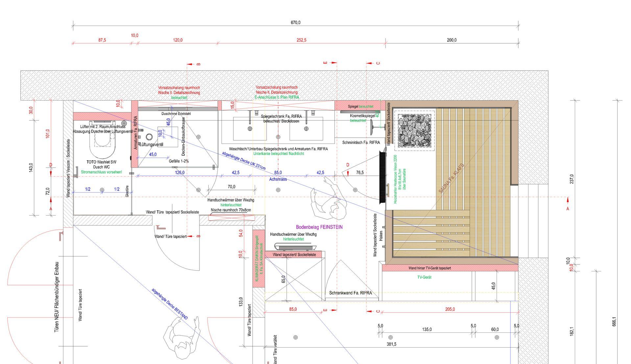Image resolution: width=631 pixels, height=364 pixels.
Task: Click the Bodenbelag FEINSTEIN label
Action: click(x=319, y=227)
